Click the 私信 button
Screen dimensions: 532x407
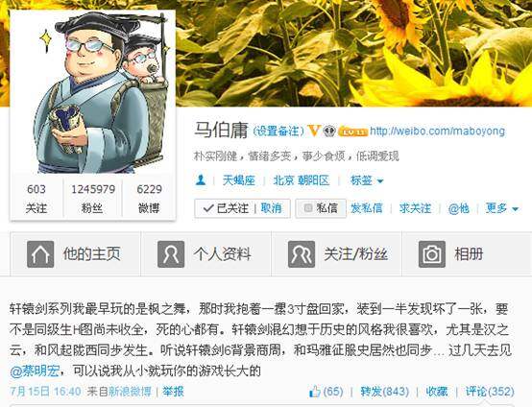pyautogui.click(x=321, y=208)
